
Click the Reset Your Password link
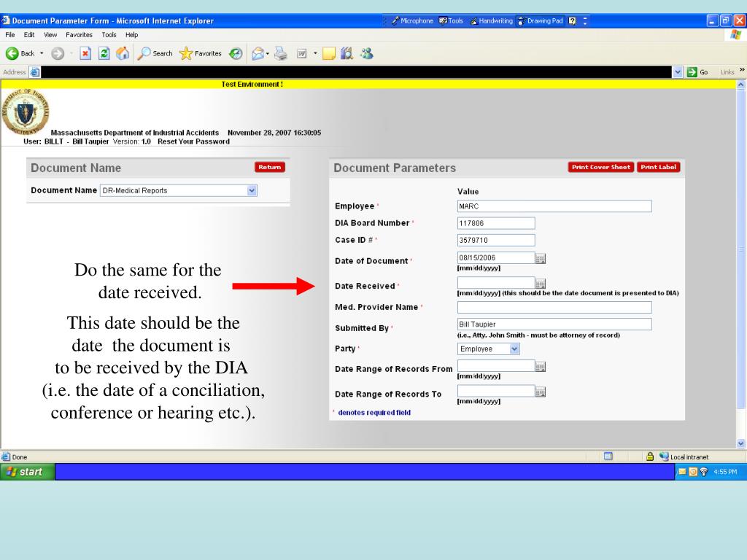click(x=193, y=141)
